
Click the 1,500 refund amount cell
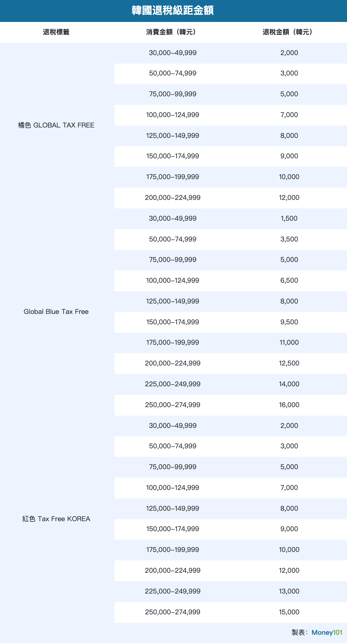click(289, 218)
